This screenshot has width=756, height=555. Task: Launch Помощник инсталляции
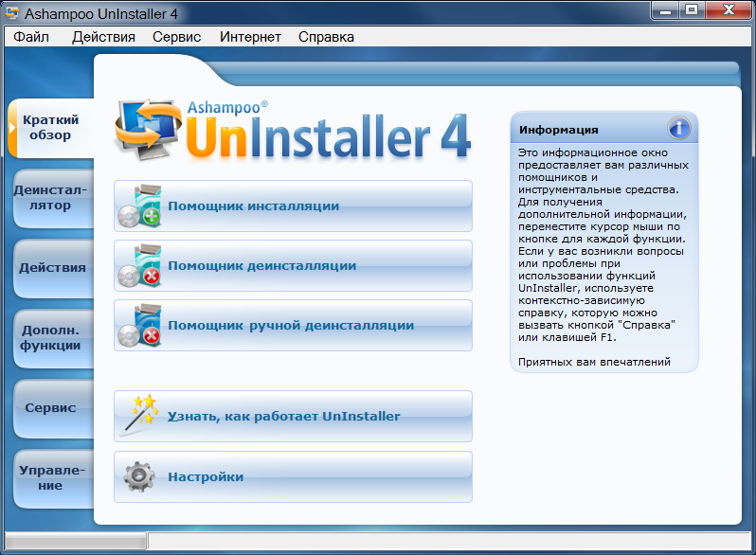[293, 206]
